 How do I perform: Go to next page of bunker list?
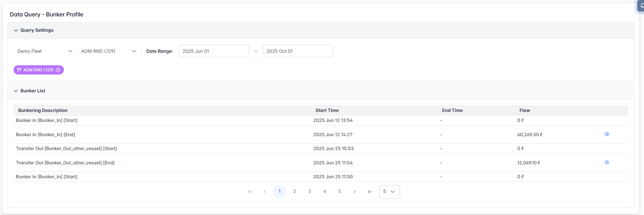pyautogui.click(x=354, y=192)
